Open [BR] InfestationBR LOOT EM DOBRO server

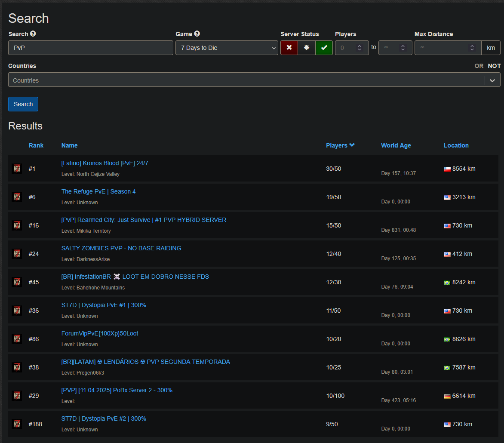click(135, 277)
